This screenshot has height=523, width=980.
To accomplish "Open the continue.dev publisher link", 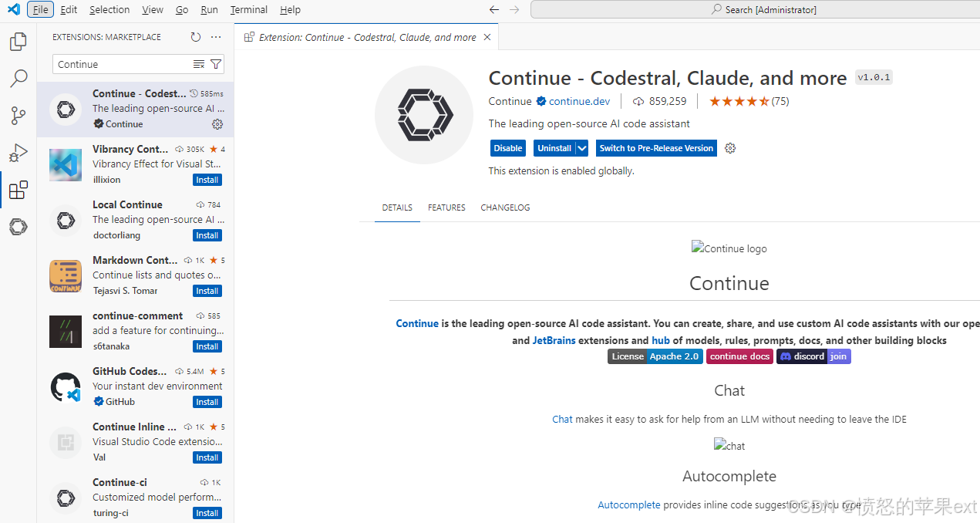I will (x=579, y=101).
